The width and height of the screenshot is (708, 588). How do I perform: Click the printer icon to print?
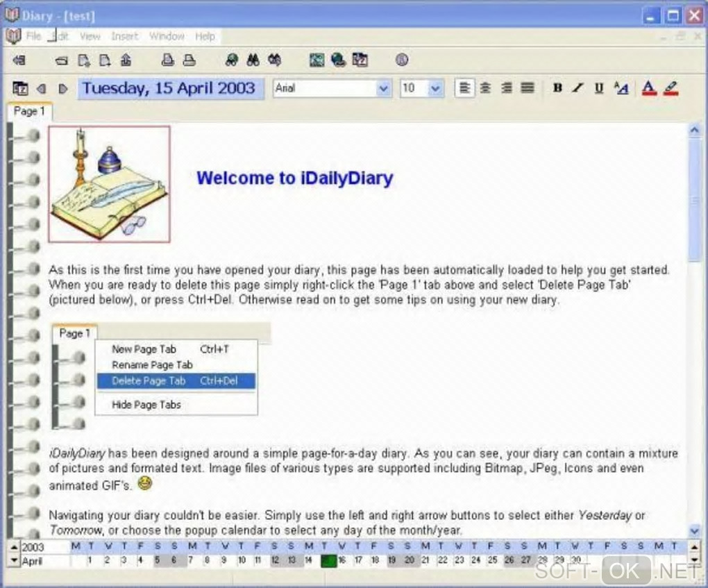coord(189,60)
